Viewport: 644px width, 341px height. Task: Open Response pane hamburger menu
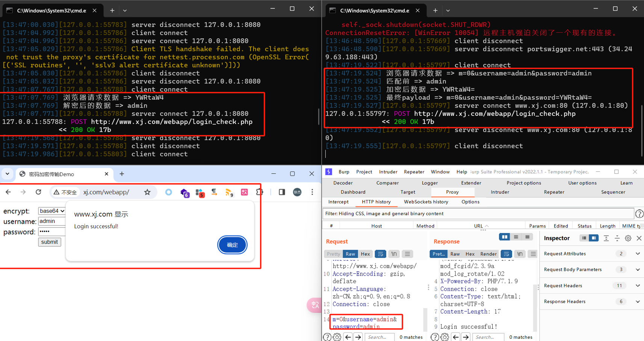[x=533, y=254]
